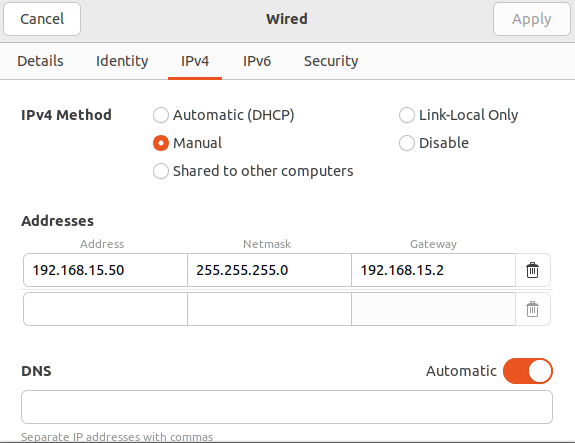Open the Details tab
The width and height of the screenshot is (575, 443).
click(40, 61)
